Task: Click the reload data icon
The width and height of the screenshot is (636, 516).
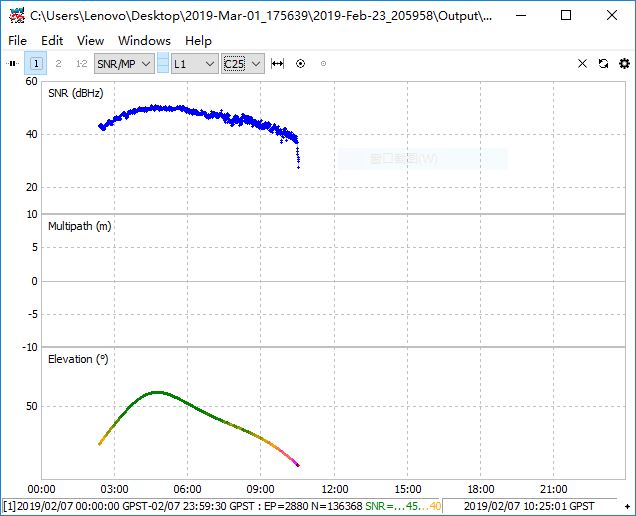Action: [604, 64]
